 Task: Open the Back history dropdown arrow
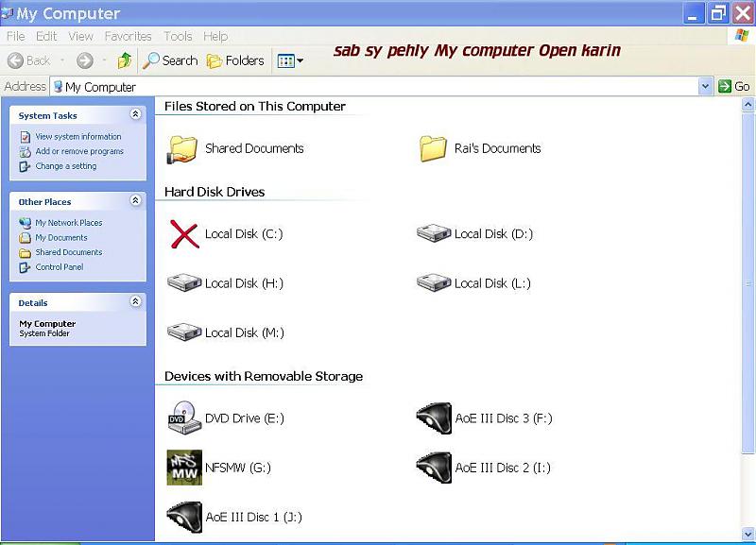pyautogui.click(x=62, y=60)
